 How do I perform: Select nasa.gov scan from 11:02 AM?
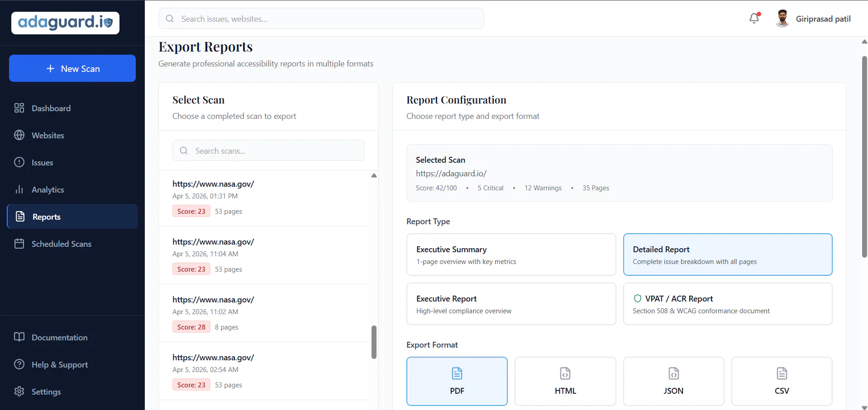point(264,313)
